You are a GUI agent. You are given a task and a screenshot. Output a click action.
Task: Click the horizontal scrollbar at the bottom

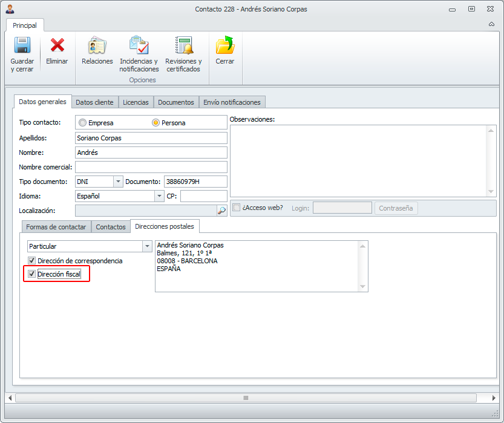(246, 398)
